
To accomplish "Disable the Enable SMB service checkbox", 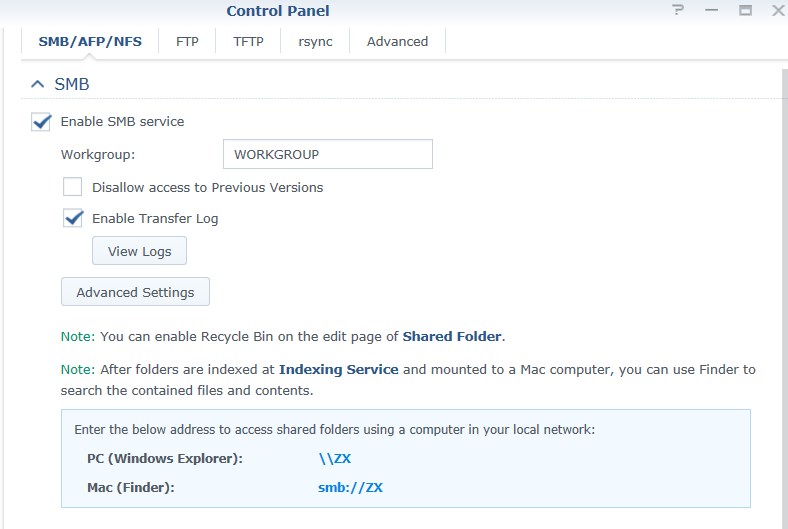I will (41, 122).
